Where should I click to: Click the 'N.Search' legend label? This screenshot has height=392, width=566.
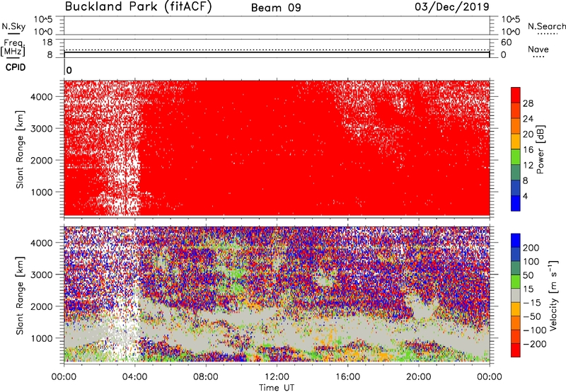pos(546,26)
